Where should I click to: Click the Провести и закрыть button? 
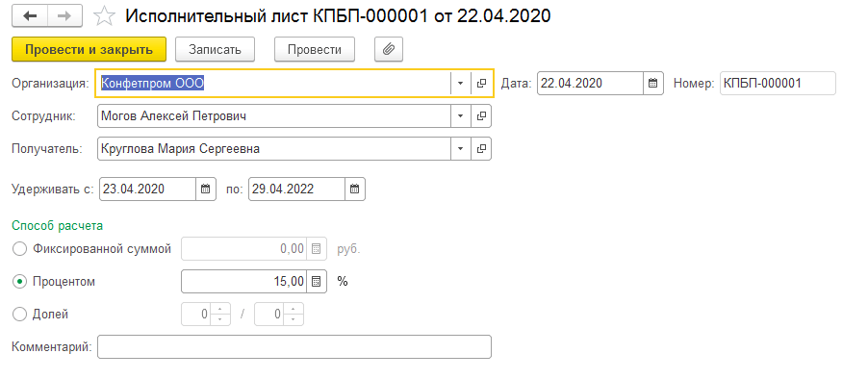(x=89, y=49)
